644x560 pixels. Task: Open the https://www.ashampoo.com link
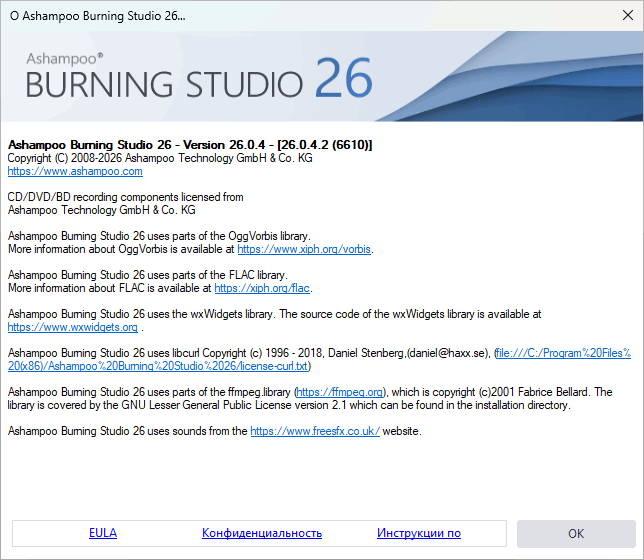(x=75, y=171)
